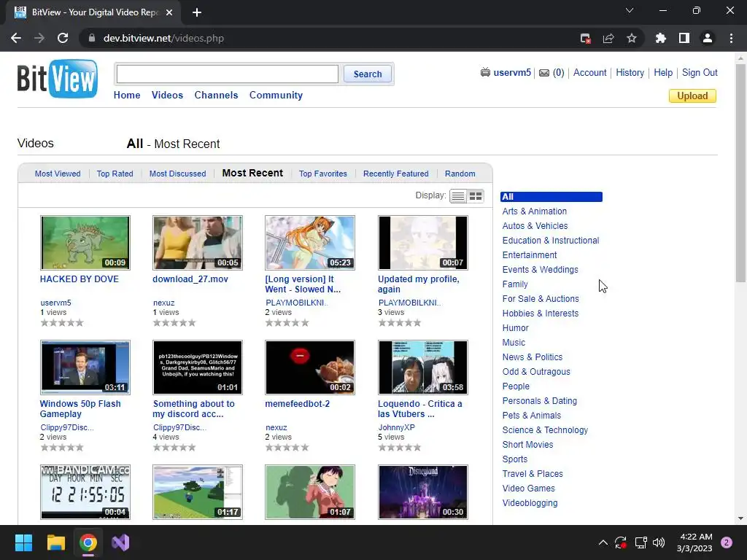Go back with browser back arrow
Viewport: 747px width, 560px height.
tap(16, 38)
